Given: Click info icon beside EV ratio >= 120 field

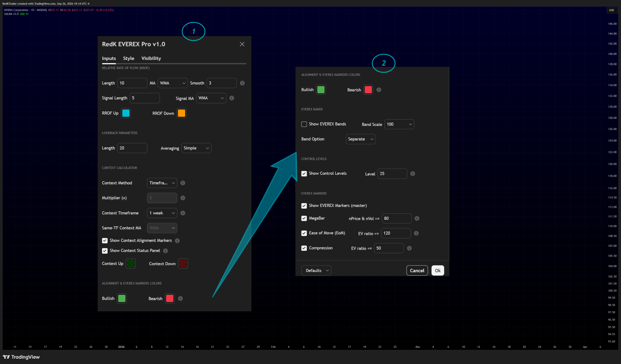Looking at the screenshot, I should [416, 233].
